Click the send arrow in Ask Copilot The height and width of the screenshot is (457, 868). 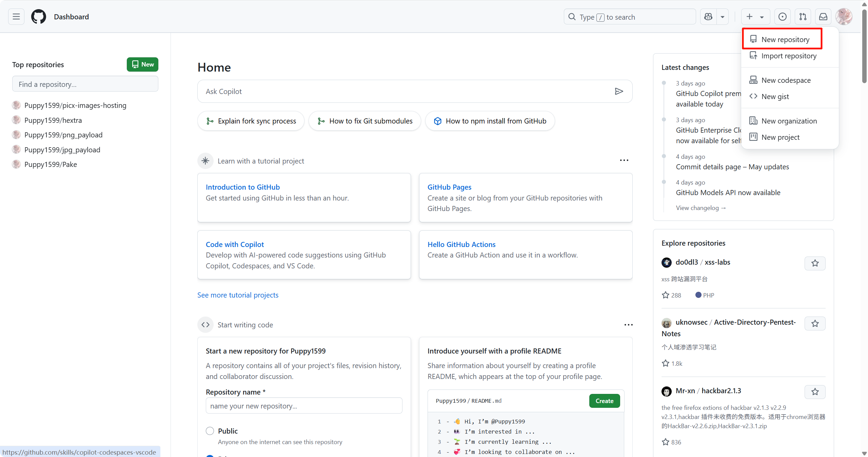[619, 91]
